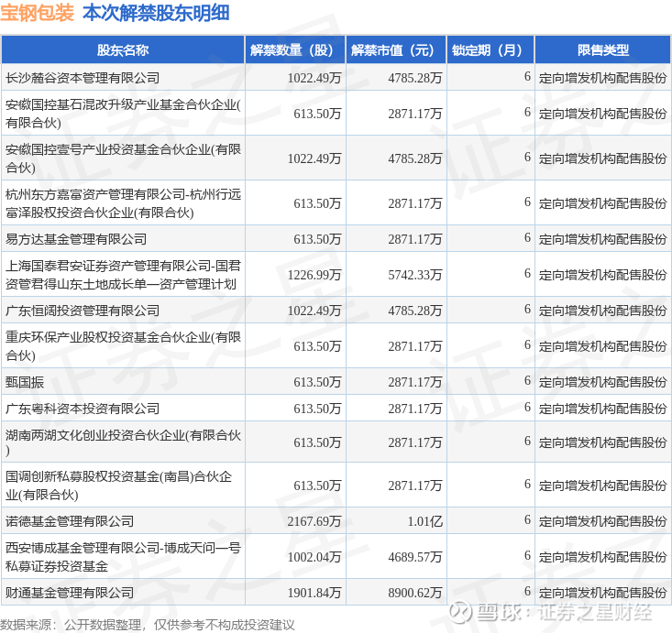Click the 2167.69万 share count cell
Screen dimensions: 672x633
tap(295, 521)
